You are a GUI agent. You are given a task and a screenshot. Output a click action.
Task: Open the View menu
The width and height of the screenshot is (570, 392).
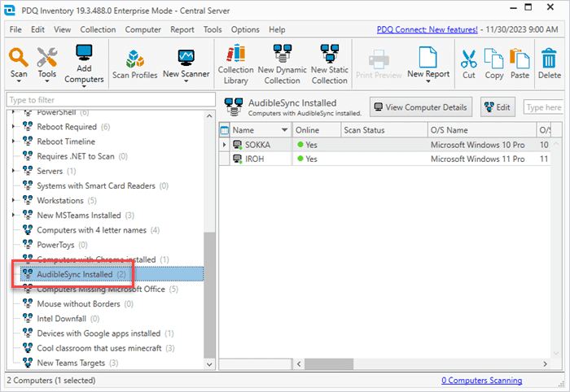click(62, 29)
